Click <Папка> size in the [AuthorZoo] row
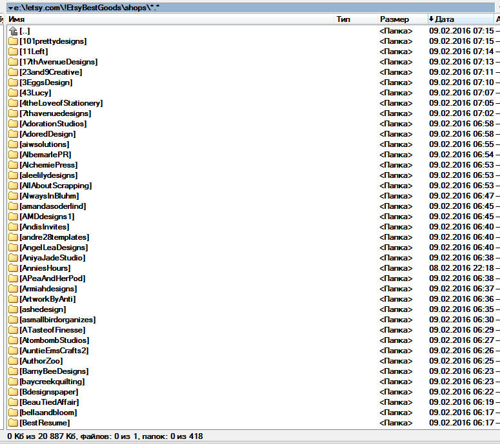500x448 pixels. 395,361
